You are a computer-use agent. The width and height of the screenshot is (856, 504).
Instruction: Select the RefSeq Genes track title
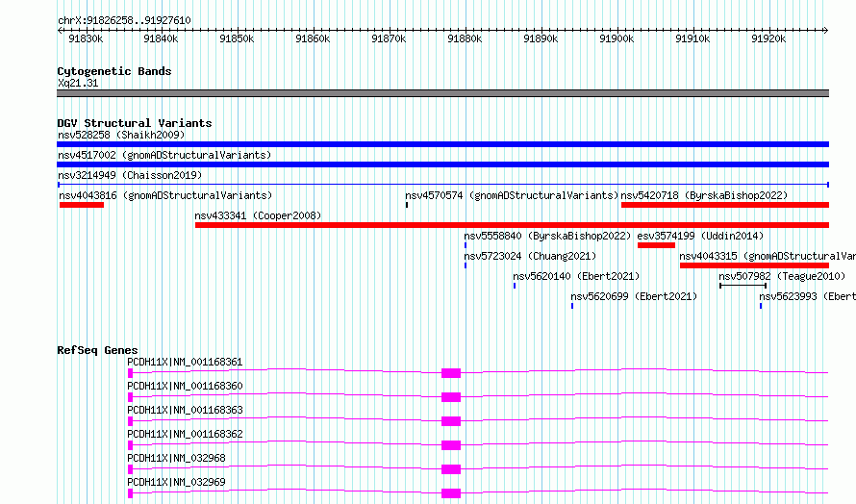97,350
